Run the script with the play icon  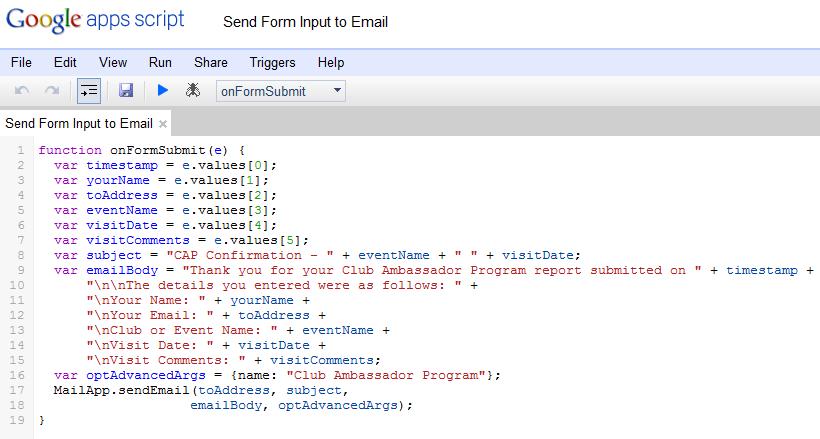[163, 91]
